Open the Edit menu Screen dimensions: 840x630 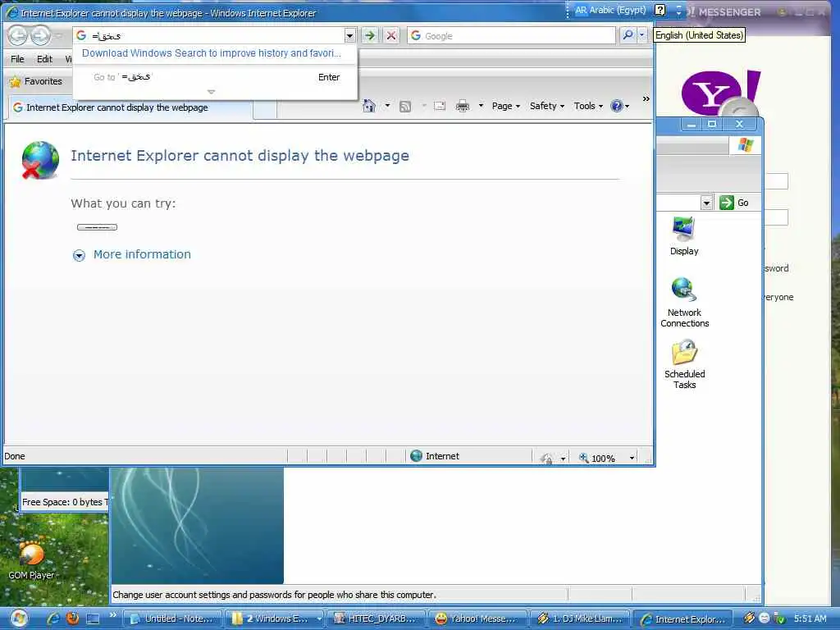44,59
